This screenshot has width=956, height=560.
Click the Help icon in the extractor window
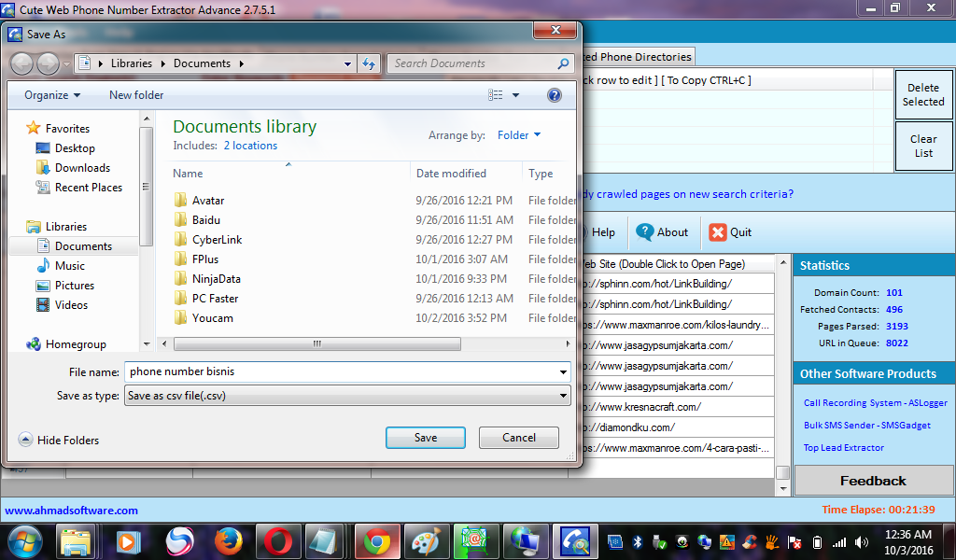pos(603,232)
